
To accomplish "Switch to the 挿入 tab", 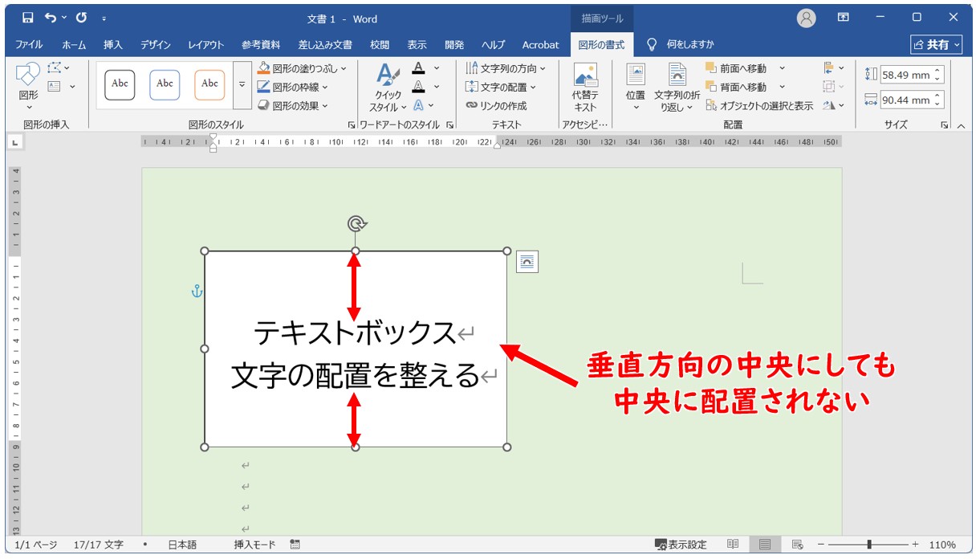I will pyautogui.click(x=112, y=45).
